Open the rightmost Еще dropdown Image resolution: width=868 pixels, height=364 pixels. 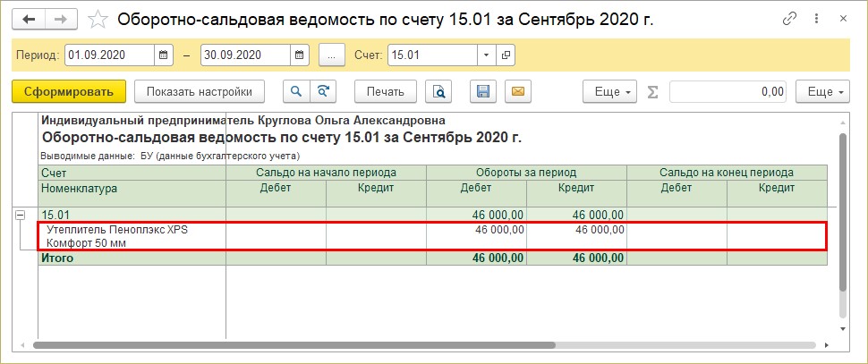[x=822, y=91]
